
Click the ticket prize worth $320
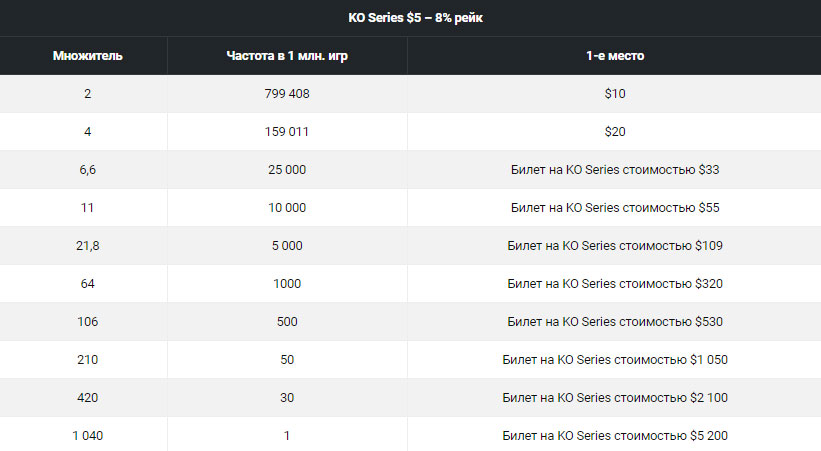pos(614,284)
